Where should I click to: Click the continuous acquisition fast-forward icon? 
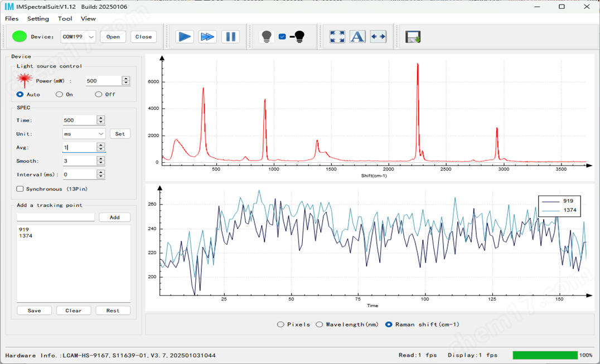point(207,37)
